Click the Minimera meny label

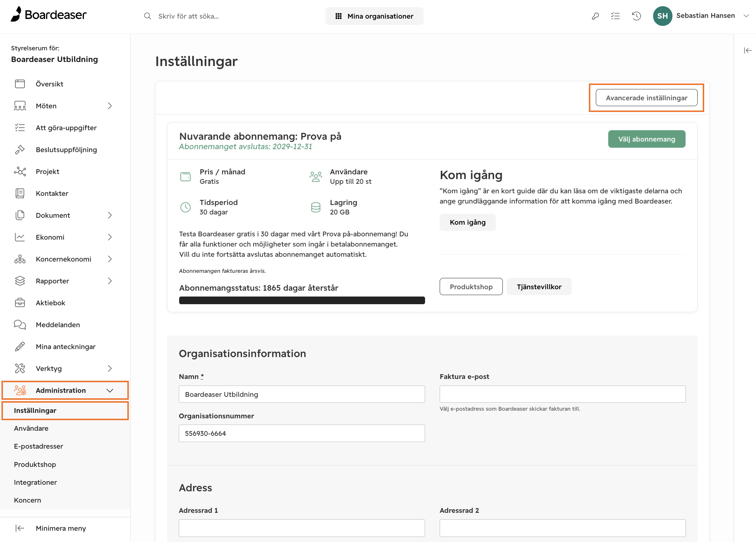61,528
